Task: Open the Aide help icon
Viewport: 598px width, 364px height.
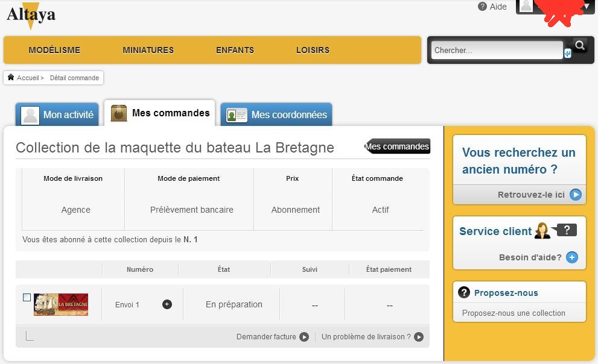Action: pos(482,7)
